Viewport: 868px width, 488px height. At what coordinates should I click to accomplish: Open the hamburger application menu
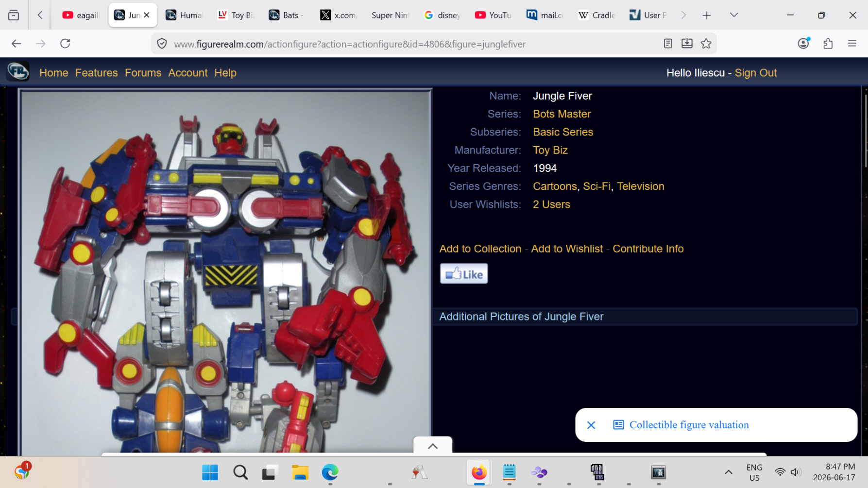852,44
